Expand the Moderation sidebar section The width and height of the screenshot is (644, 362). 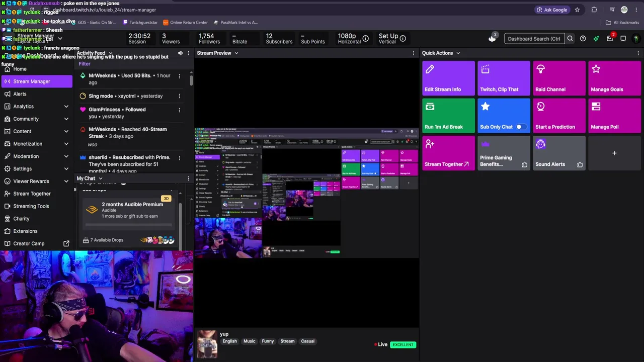pos(66,156)
